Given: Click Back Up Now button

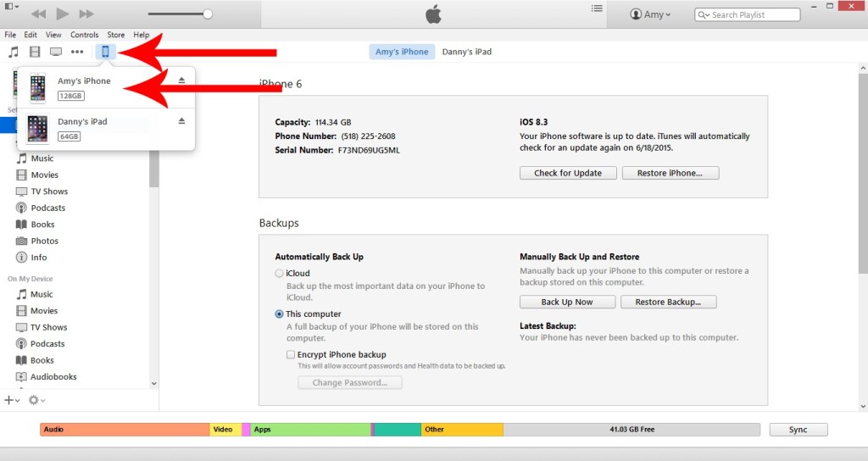Looking at the screenshot, I should pyautogui.click(x=567, y=303).
